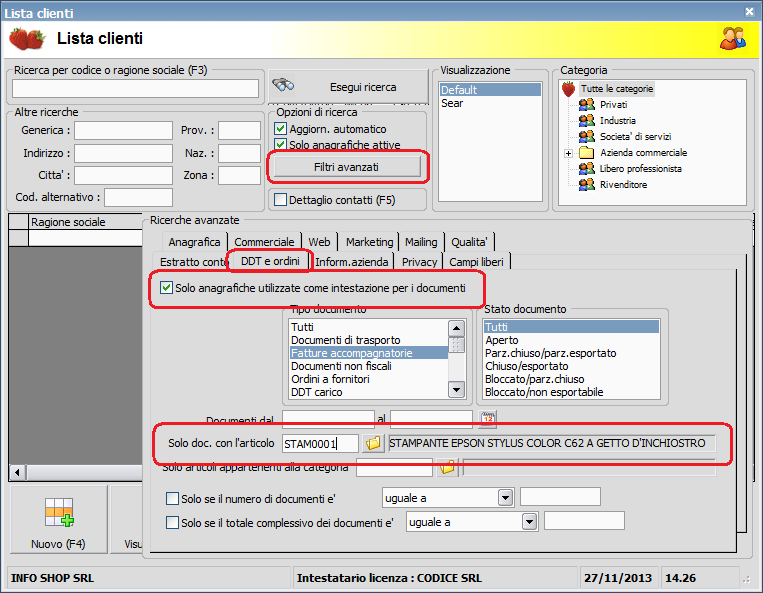Click the Naz. field
763x593 pixels.
tap(239, 153)
